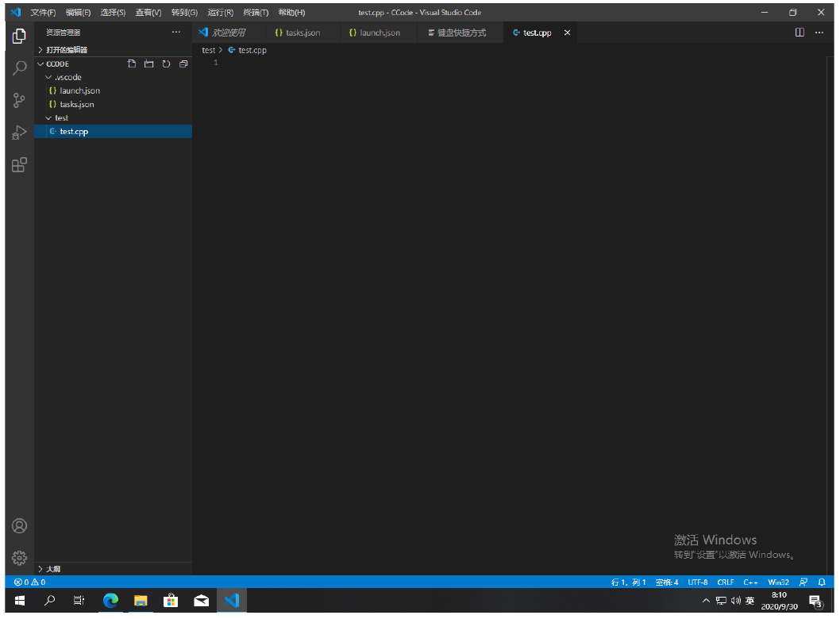Click the New Folder icon in explorer

click(148, 64)
